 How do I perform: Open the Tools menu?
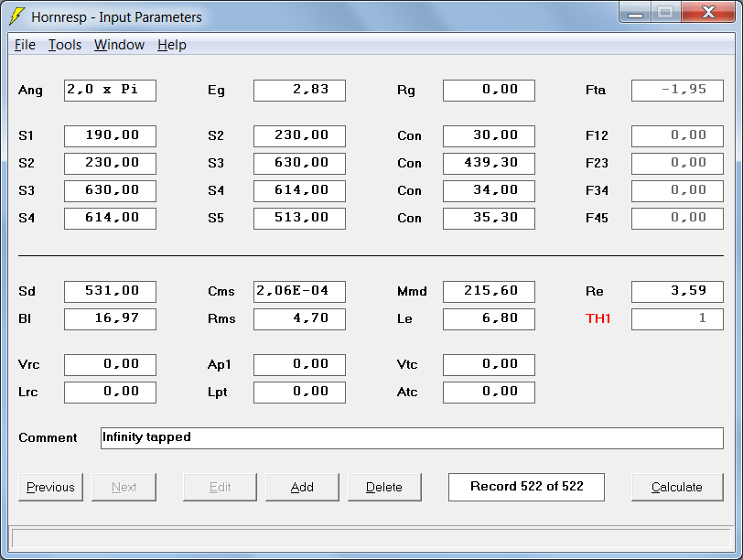[65, 45]
